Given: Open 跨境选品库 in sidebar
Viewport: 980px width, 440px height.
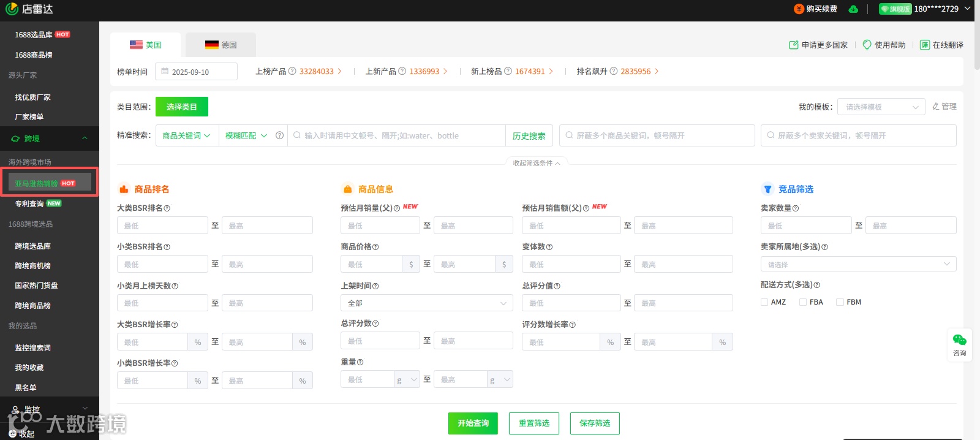Looking at the screenshot, I should (33, 246).
